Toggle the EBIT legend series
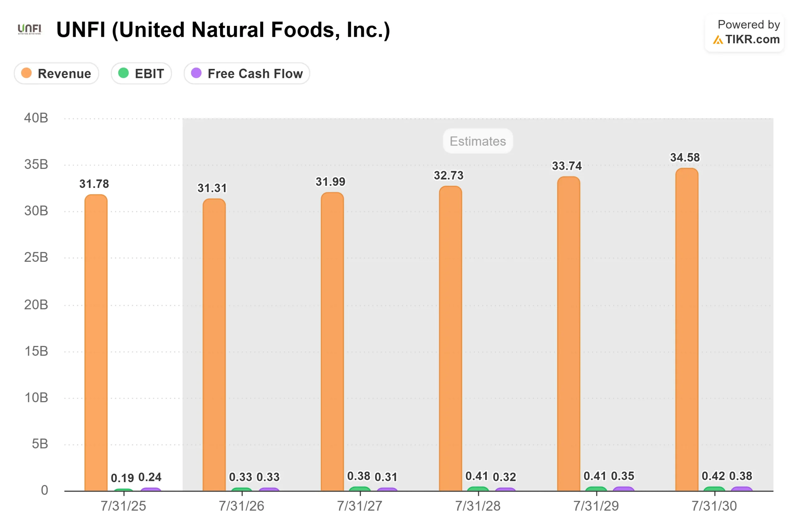This screenshot has height=532, width=798. tap(141, 73)
